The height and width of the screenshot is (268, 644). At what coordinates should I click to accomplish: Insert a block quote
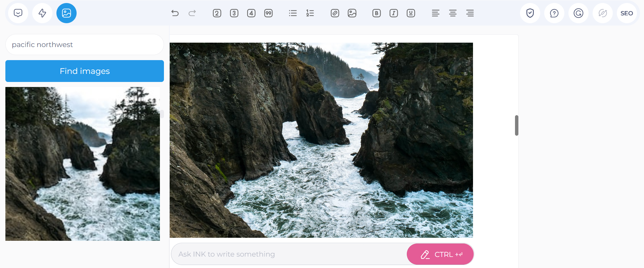[268, 13]
